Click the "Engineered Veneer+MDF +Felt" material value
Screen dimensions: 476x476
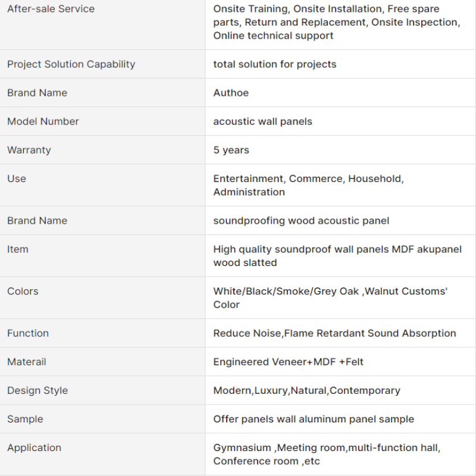click(288, 362)
